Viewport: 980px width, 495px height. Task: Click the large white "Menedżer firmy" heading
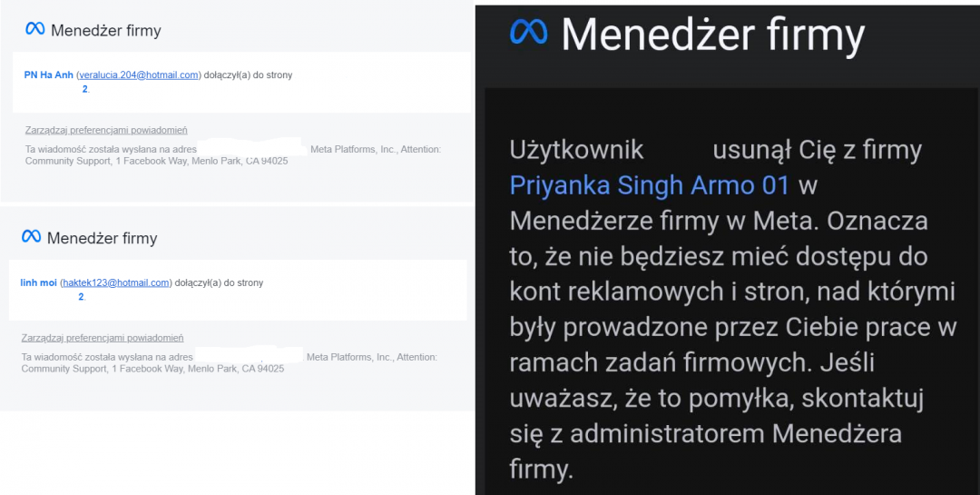tap(712, 35)
